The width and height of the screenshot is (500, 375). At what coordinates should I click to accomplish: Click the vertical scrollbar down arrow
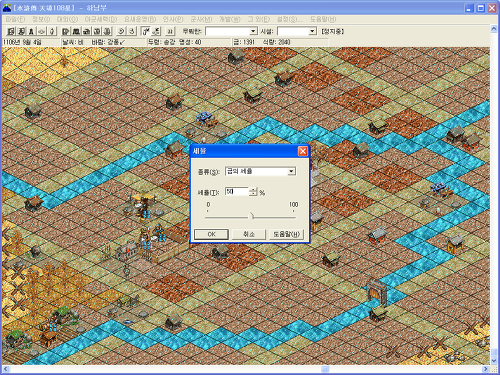[x=494, y=361]
